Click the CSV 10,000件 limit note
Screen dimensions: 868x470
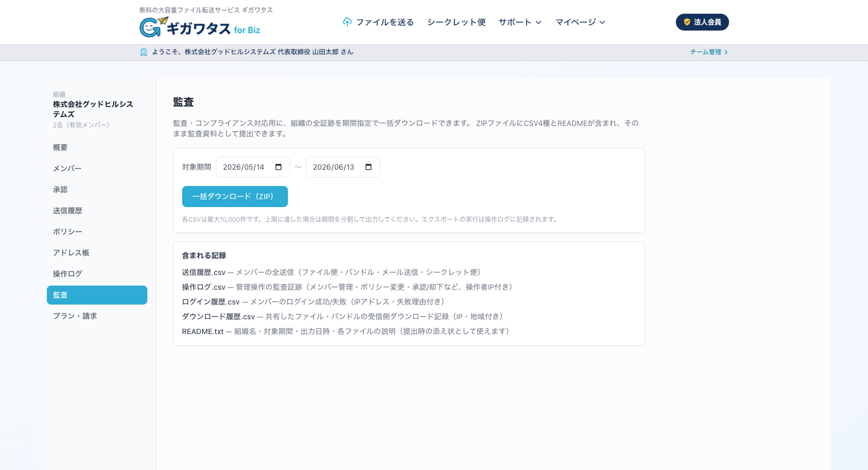(370, 219)
